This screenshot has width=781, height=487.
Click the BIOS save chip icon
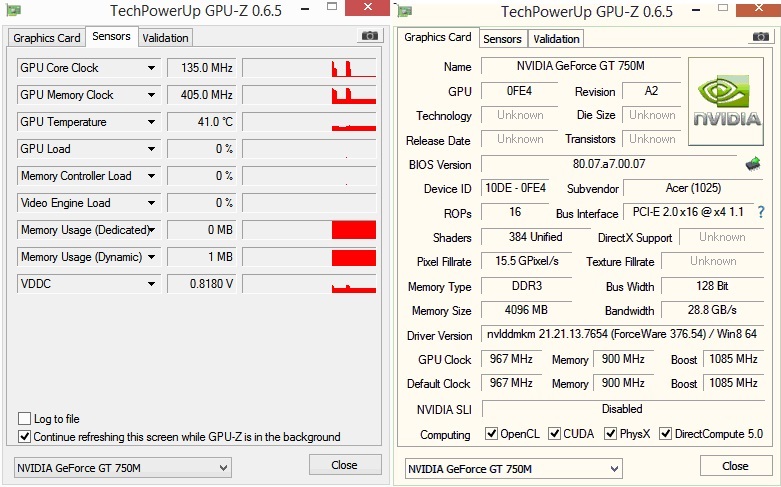pyautogui.click(x=753, y=164)
